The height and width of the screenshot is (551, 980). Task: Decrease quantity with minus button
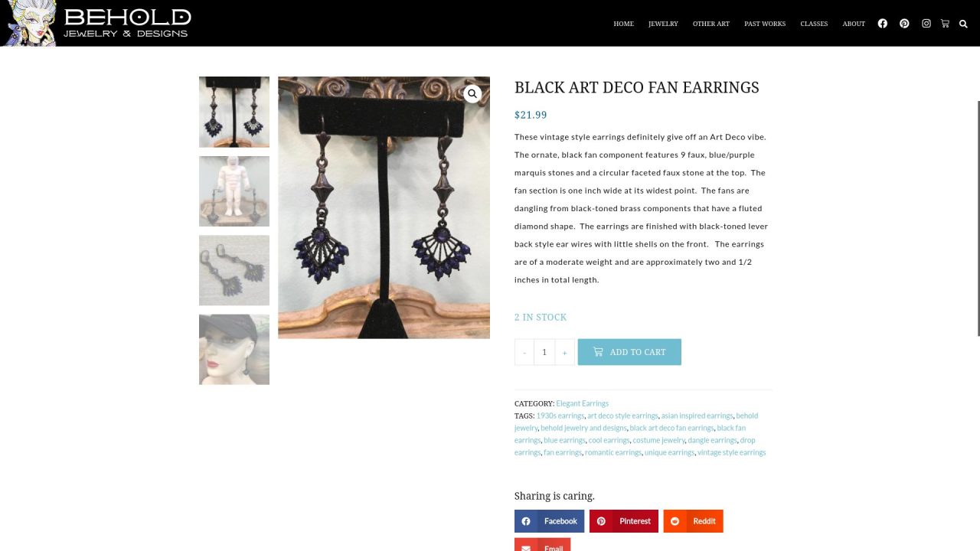point(524,352)
